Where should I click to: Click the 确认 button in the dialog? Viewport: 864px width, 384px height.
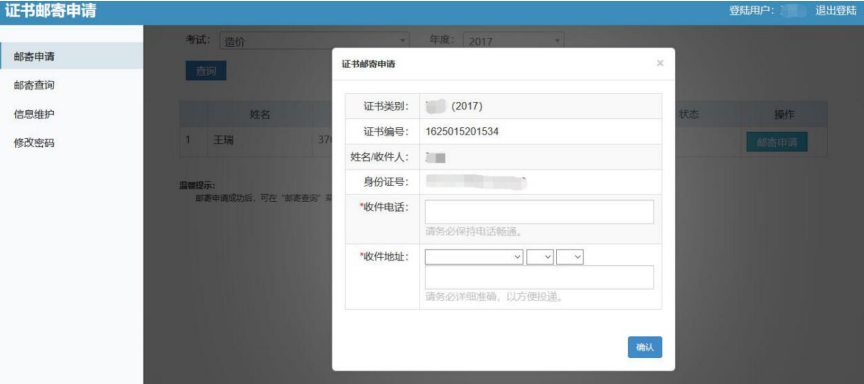[645, 347]
